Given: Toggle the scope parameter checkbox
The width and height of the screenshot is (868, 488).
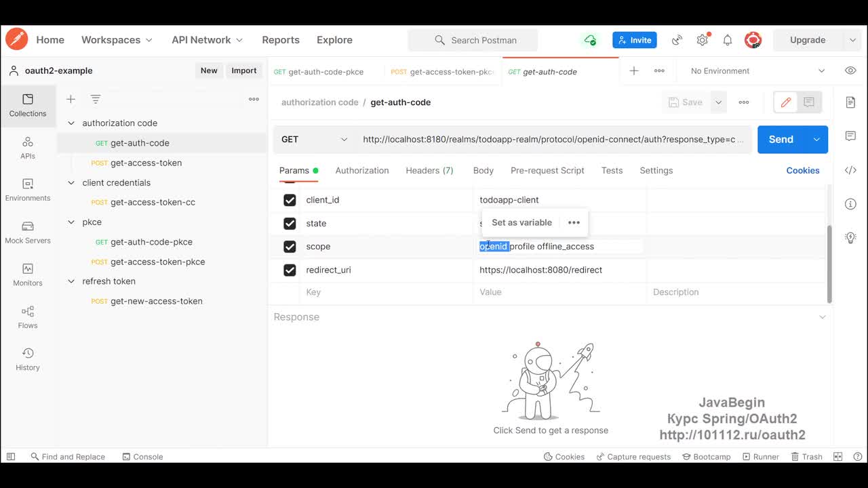Looking at the screenshot, I should click(290, 247).
